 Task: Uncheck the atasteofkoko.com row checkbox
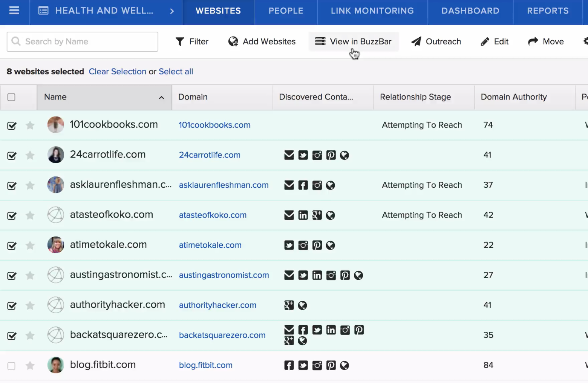(x=12, y=216)
